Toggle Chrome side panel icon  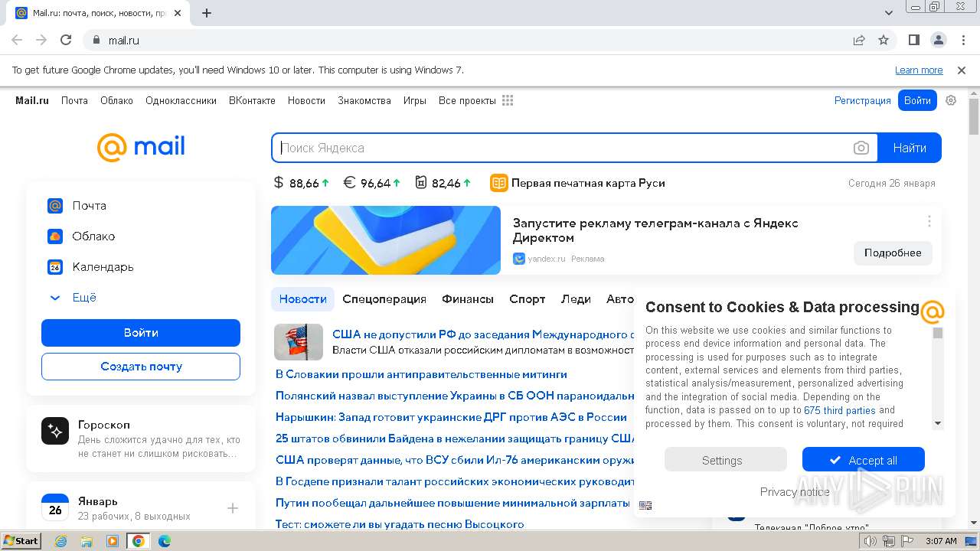(x=914, y=40)
